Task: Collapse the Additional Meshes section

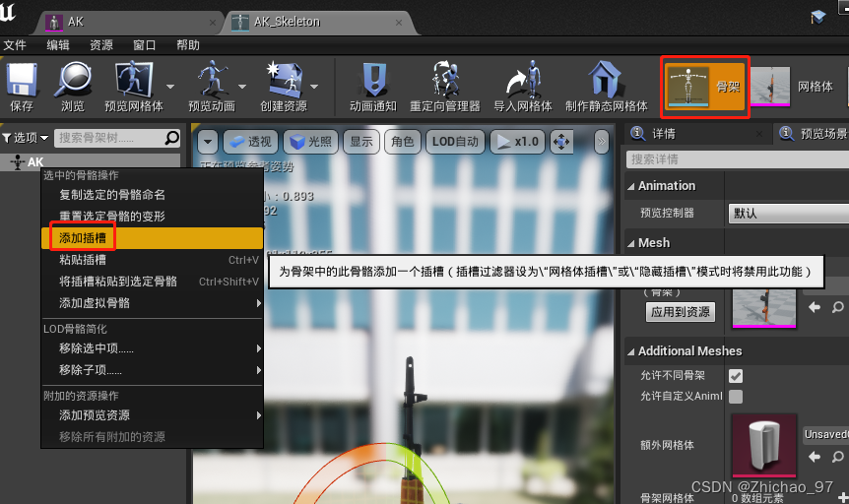Action: pyautogui.click(x=631, y=351)
